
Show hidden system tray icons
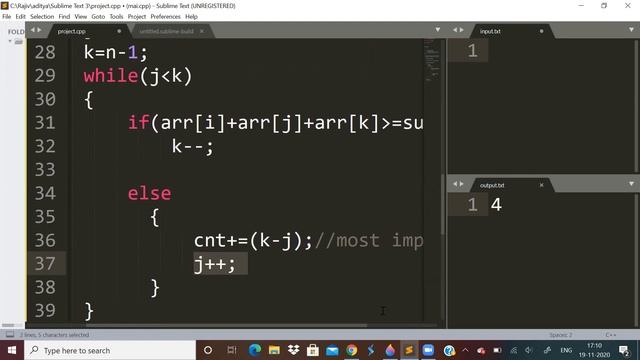click(465, 350)
